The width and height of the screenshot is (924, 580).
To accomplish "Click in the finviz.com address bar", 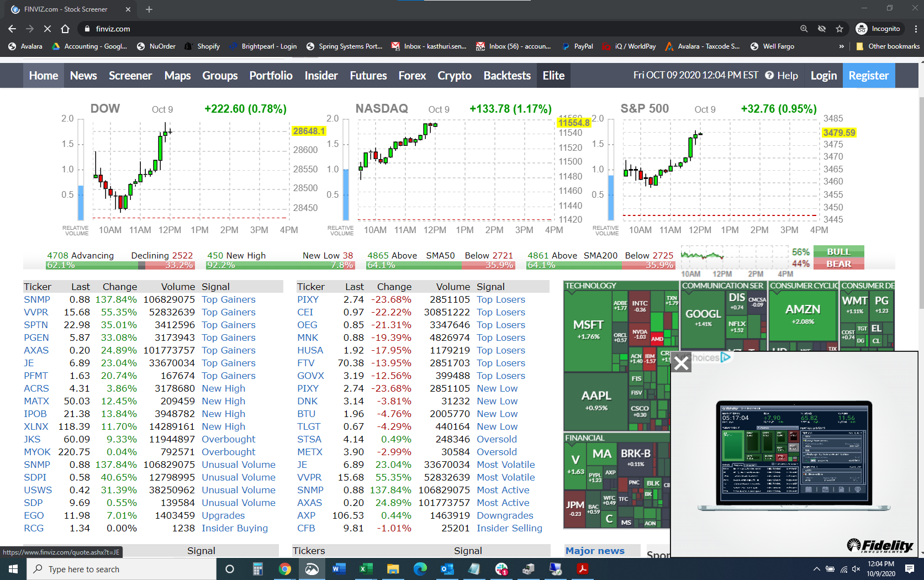I will click(x=436, y=29).
